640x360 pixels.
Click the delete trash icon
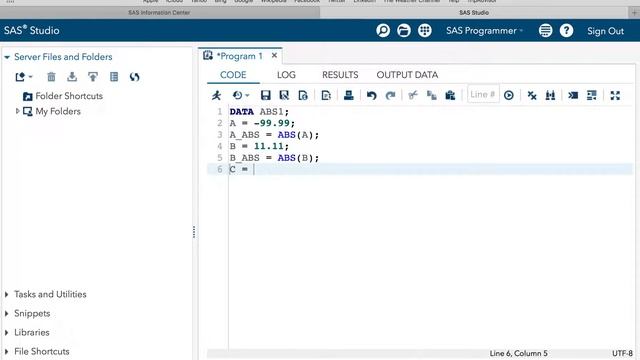click(x=51, y=77)
